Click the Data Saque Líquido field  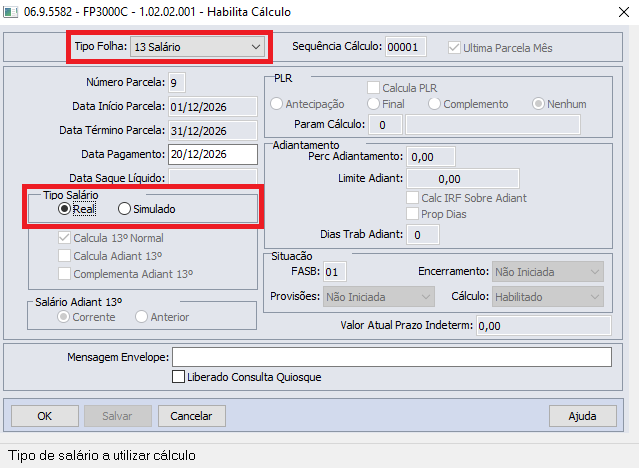coord(213,177)
